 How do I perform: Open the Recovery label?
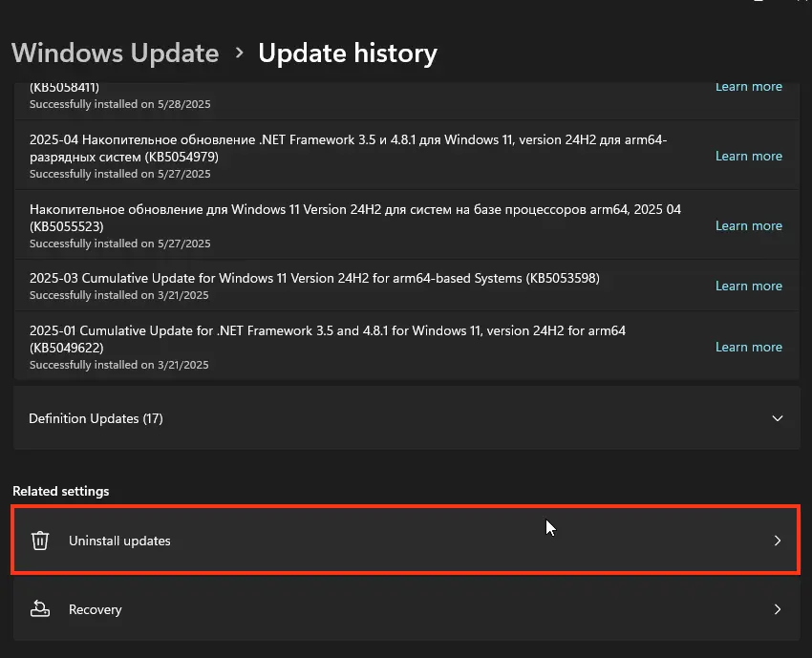click(x=96, y=609)
